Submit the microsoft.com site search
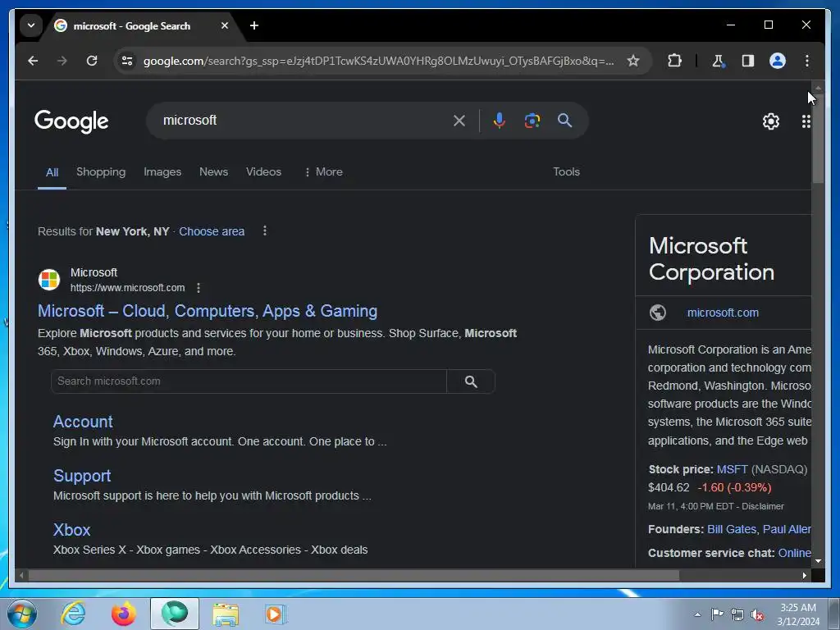840x630 pixels. (x=471, y=381)
